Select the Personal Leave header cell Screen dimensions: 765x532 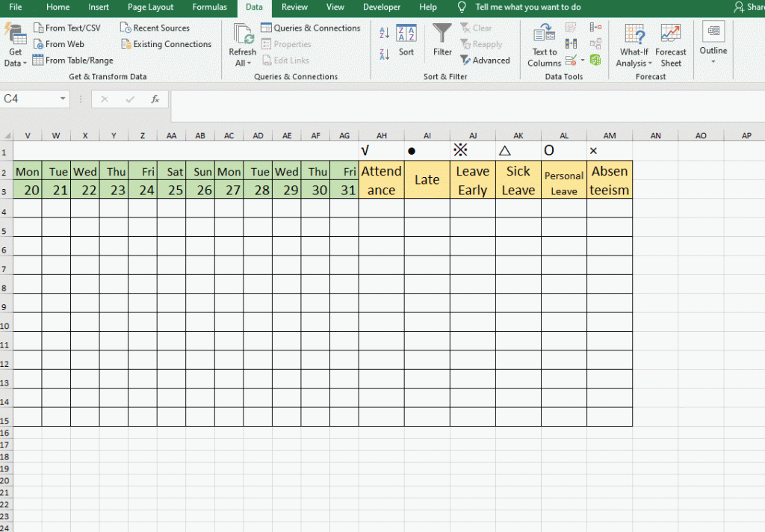(564, 179)
